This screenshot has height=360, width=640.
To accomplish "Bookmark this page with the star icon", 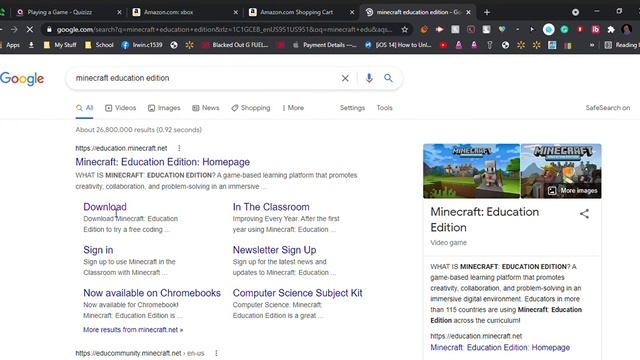I will (x=404, y=29).
